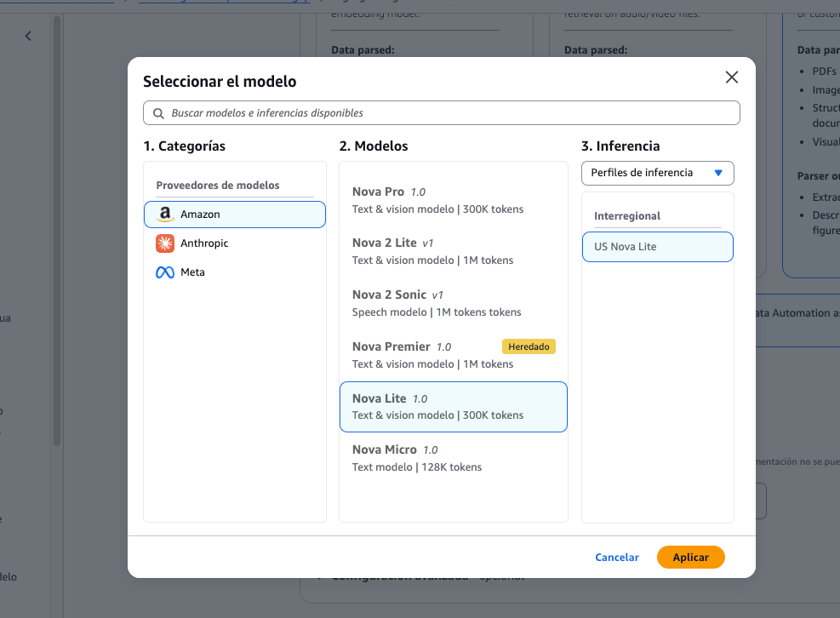Open the Perfiles de inferencia dropdown
Viewport: 840px width, 618px height.
pyautogui.click(x=657, y=173)
